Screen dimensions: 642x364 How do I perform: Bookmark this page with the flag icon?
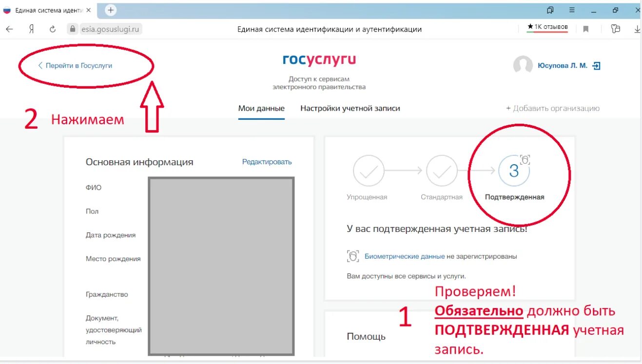tap(586, 29)
